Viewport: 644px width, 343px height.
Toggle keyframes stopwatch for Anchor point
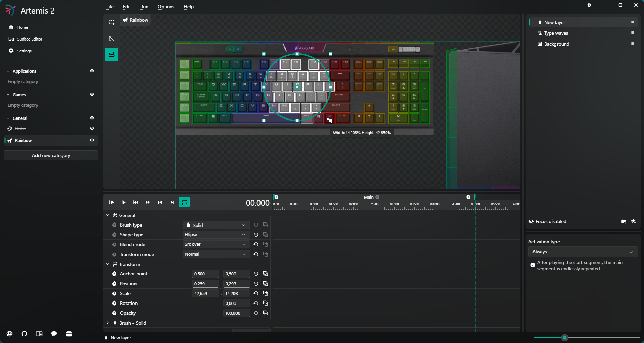[114, 274]
